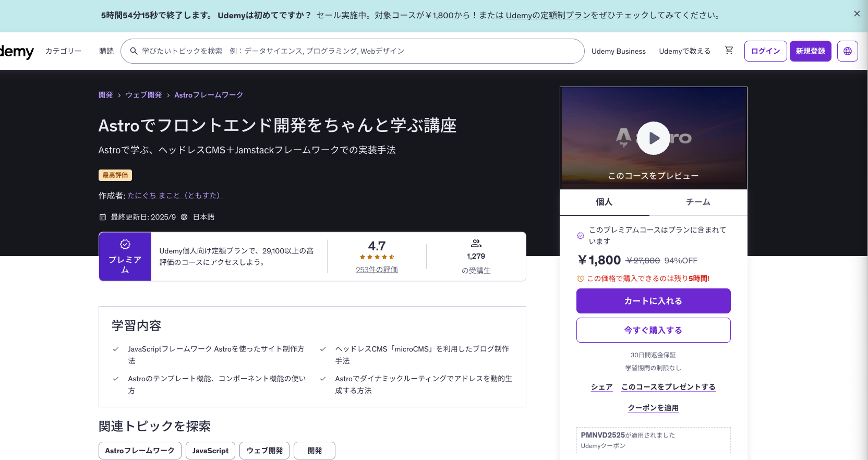Click the プレミアム badge icon
The width and height of the screenshot is (868, 460).
coord(125,244)
